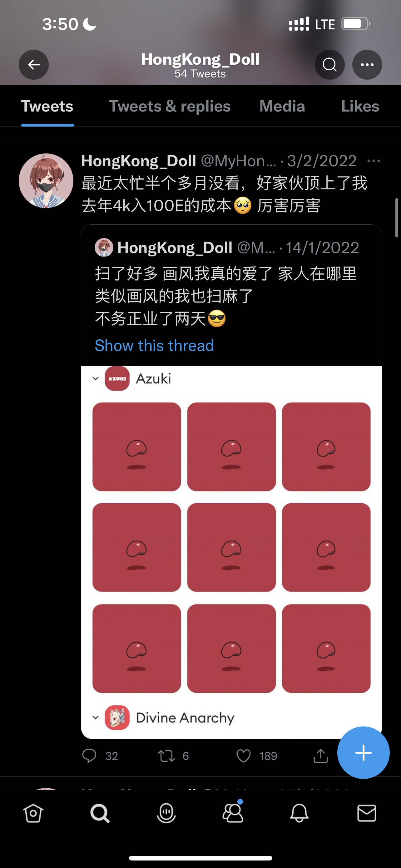Collapse the Divine Anarchy chevron
This screenshot has width=401, height=868.
[96, 718]
